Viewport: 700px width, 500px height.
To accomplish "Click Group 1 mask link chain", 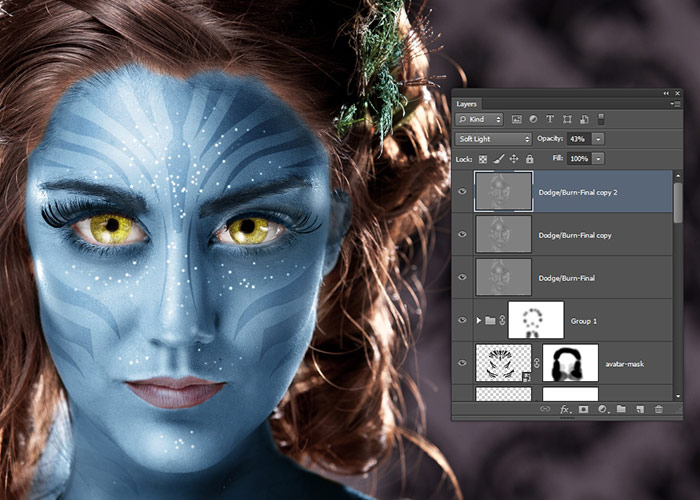I will (502, 320).
